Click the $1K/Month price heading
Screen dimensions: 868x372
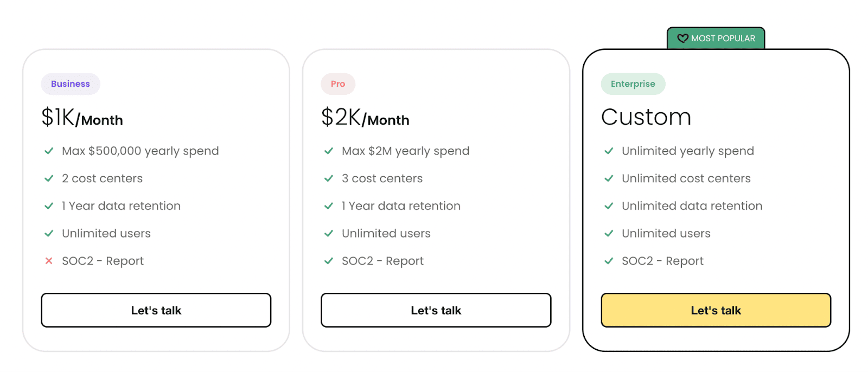click(x=82, y=117)
